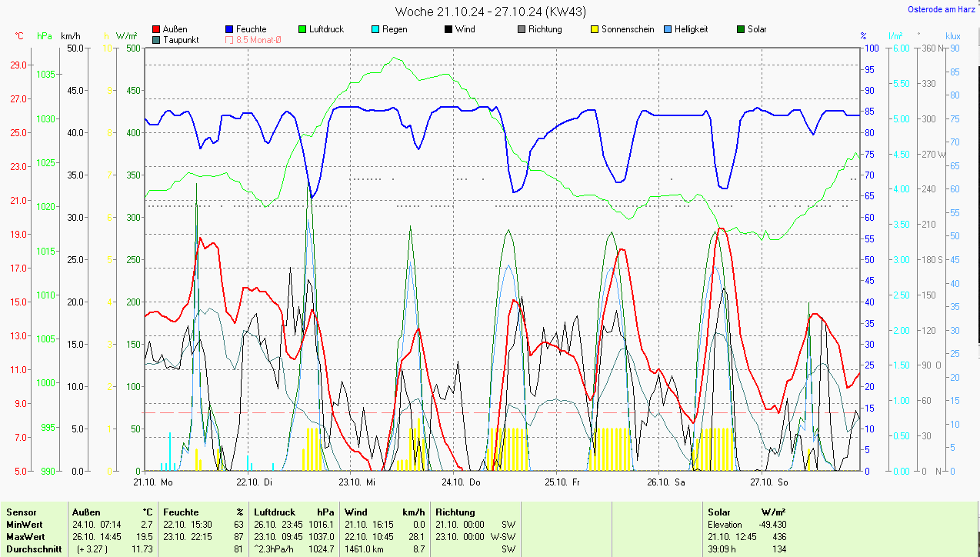980x557 pixels.
Task: Select the 26.10. Sa date label
Action: 665,482
